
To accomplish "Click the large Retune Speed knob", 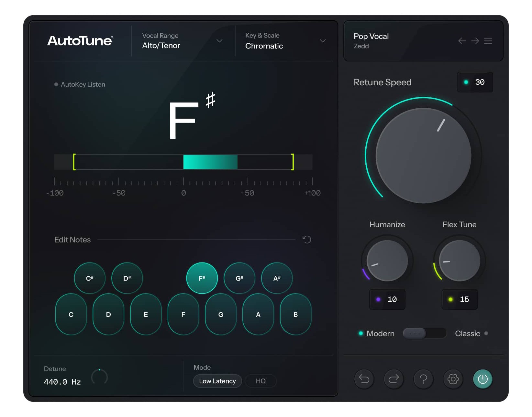I will pyautogui.click(x=423, y=156).
